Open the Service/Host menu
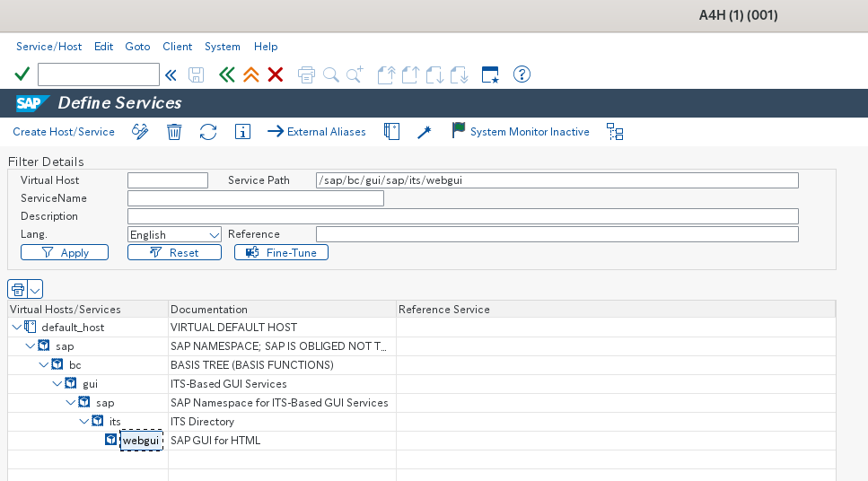Viewport: 868px width, 481px height. coord(48,47)
